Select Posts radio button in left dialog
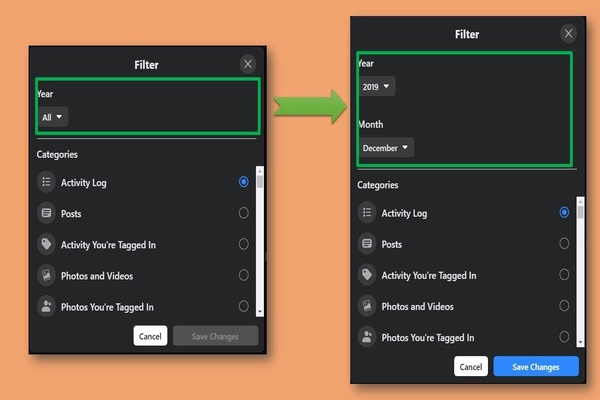 click(243, 213)
